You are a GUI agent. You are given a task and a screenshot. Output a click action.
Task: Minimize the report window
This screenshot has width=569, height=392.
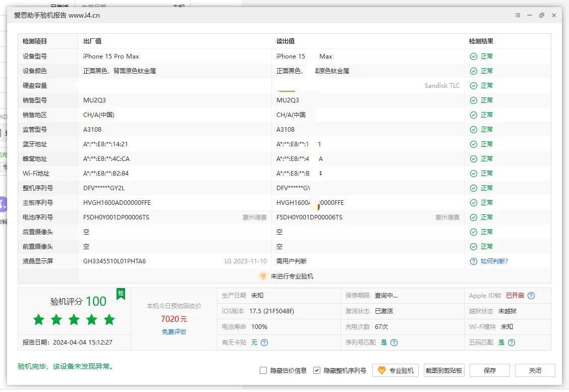pos(530,15)
